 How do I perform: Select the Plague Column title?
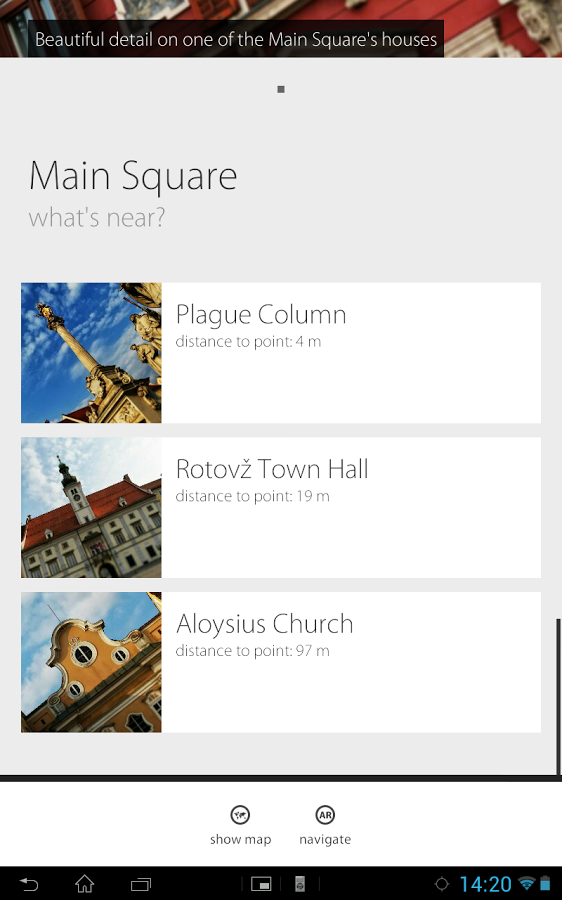click(x=261, y=315)
